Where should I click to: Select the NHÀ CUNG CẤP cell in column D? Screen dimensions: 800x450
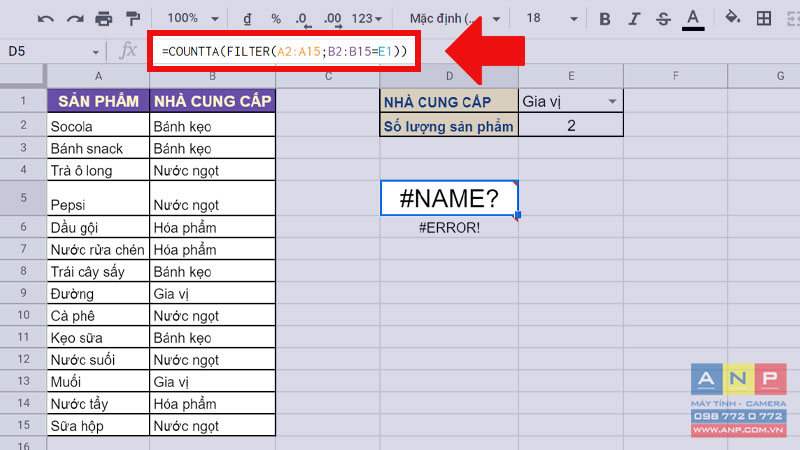(x=449, y=102)
